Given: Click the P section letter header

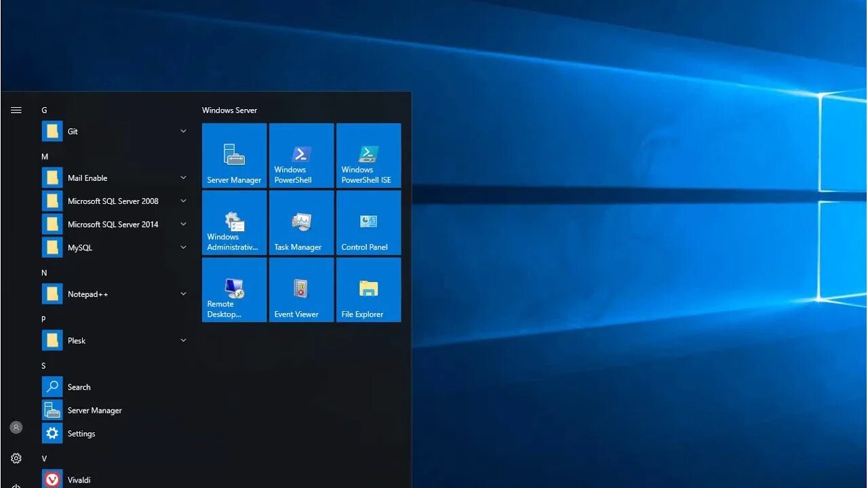Looking at the screenshot, I should click(43, 319).
